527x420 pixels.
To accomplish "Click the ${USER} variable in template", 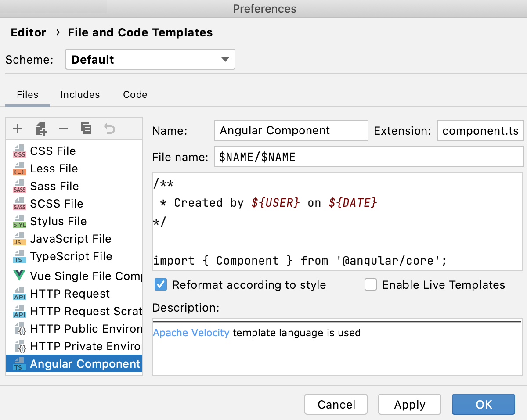I will click(x=276, y=202).
